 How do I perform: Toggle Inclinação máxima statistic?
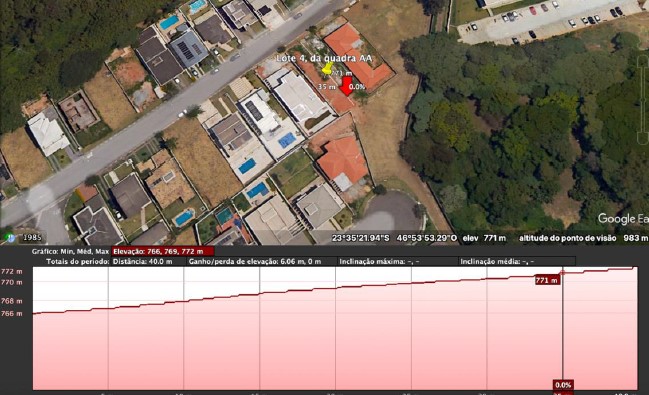click(379, 262)
